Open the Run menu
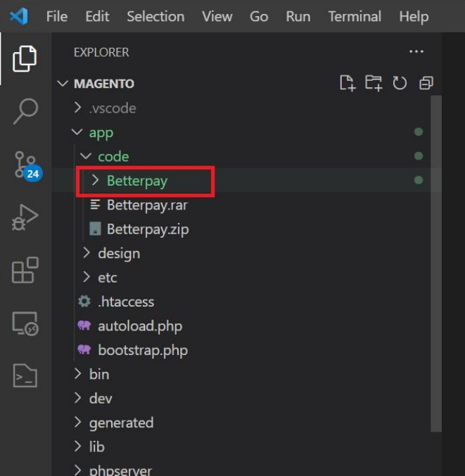 [298, 16]
